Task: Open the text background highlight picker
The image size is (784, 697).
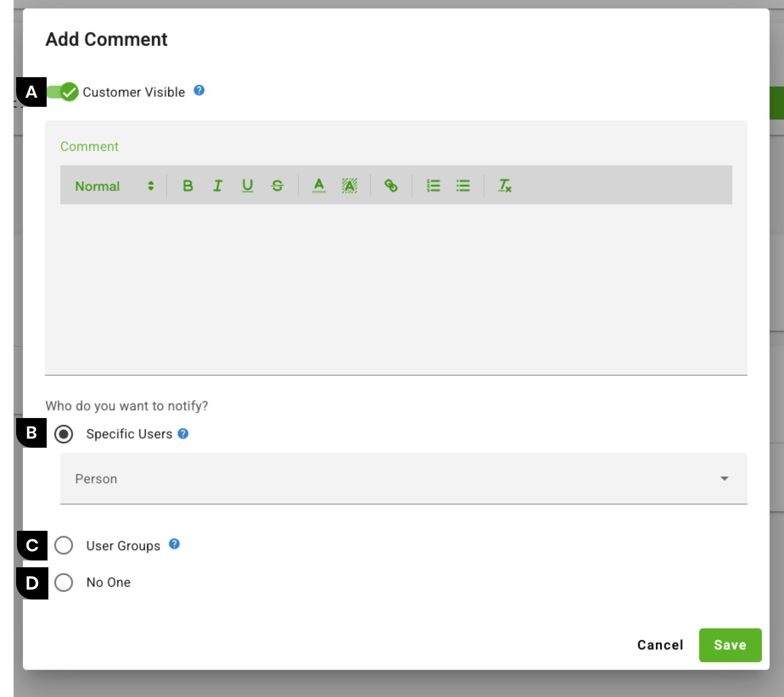Action: (349, 186)
